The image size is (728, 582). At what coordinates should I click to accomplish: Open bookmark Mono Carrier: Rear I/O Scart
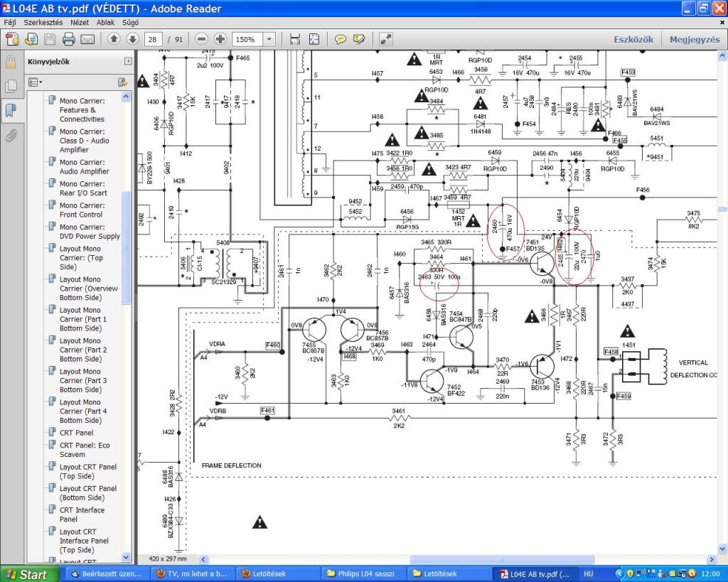coord(83,188)
